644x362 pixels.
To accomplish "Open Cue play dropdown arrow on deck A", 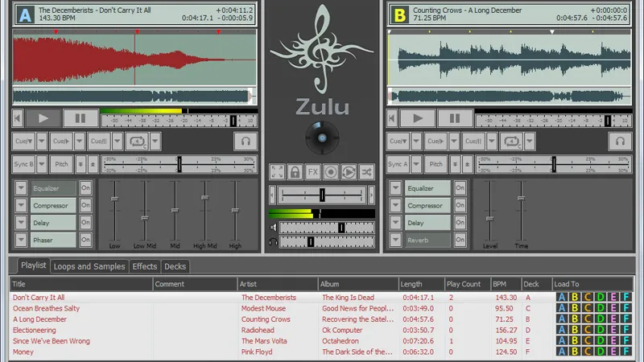I will pos(79,142).
